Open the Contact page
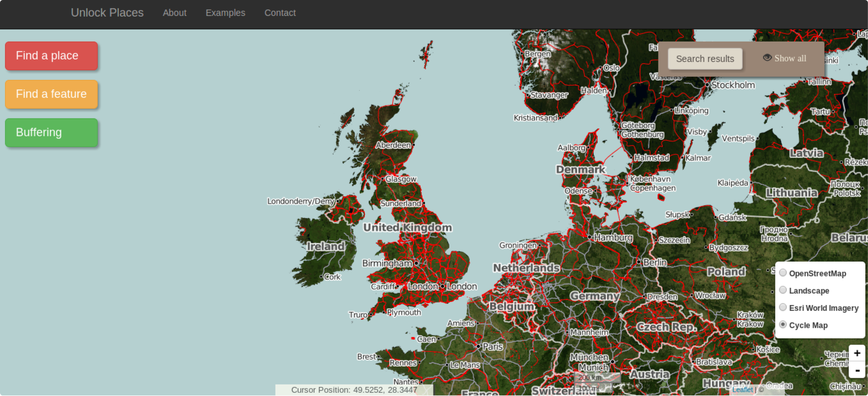Screen dimensions: 868x396 tap(280, 13)
